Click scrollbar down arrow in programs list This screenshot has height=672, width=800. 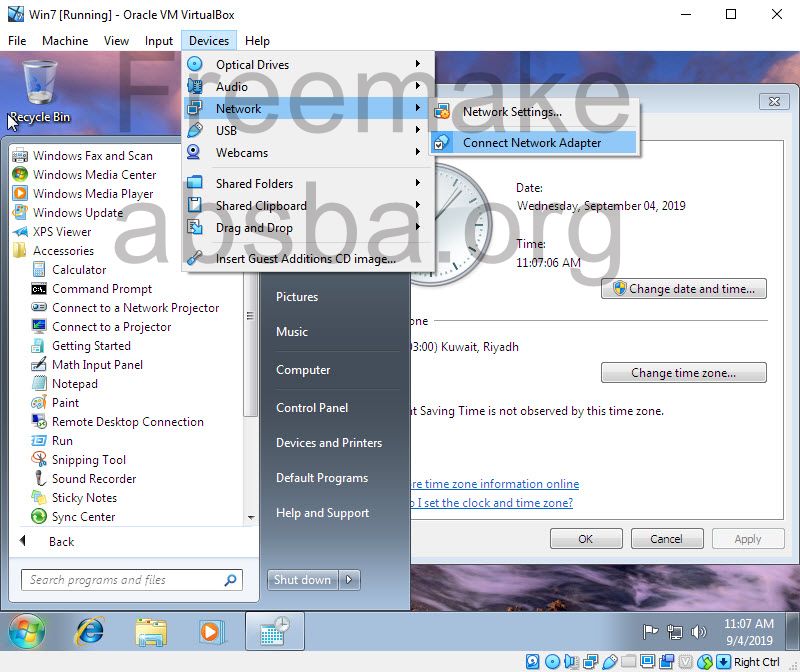251,517
